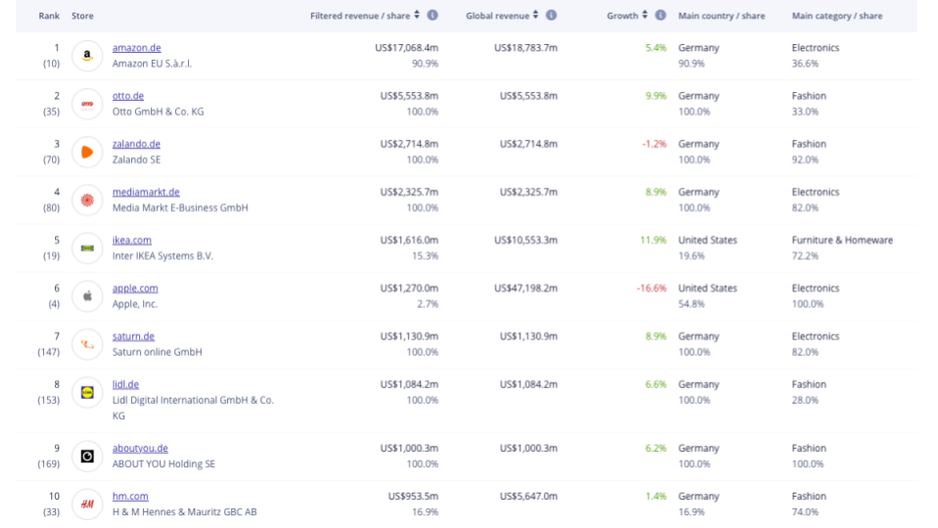This screenshot has width=938, height=528.
Task: Open the aboutyou.de store link
Action: coord(140,448)
